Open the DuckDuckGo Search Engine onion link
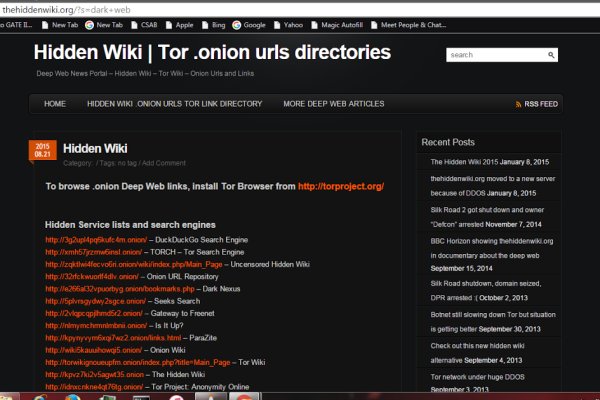Screen dimensions: 600x400 pos(96,240)
